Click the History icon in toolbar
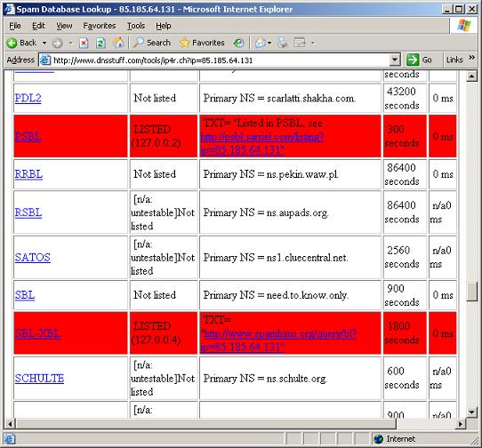The image size is (482, 448). point(238,43)
